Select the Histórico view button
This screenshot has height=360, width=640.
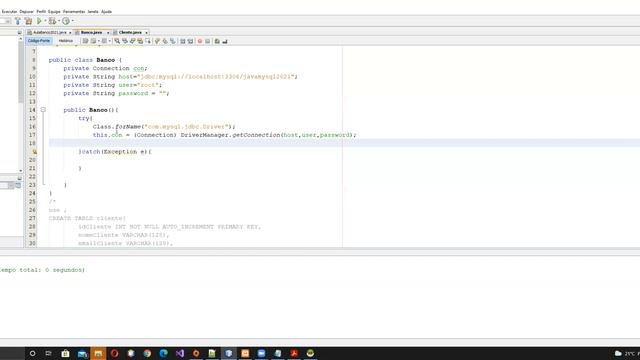[65, 41]
